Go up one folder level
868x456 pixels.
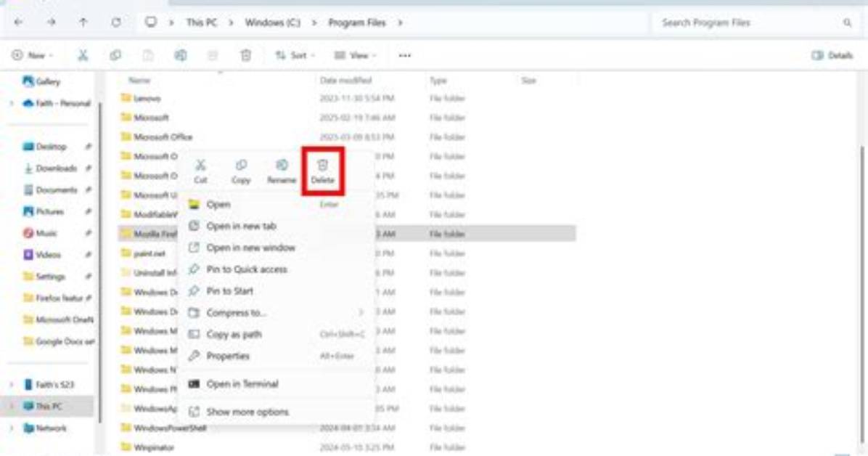[83, 23]
